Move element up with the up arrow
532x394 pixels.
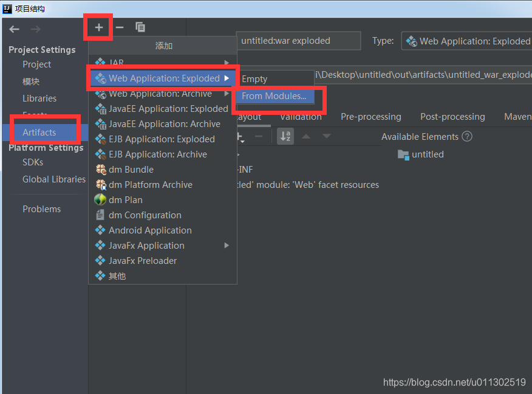click(306, 137)
